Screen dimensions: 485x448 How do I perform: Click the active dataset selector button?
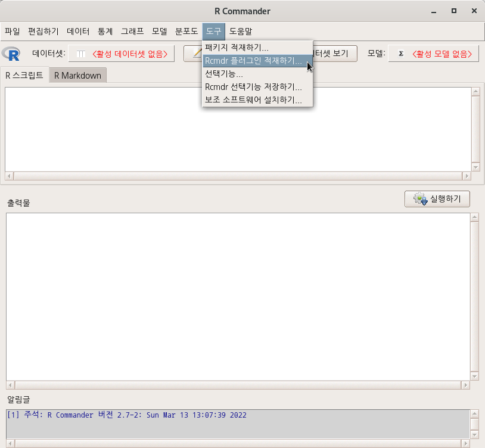[x=122, y=54]
